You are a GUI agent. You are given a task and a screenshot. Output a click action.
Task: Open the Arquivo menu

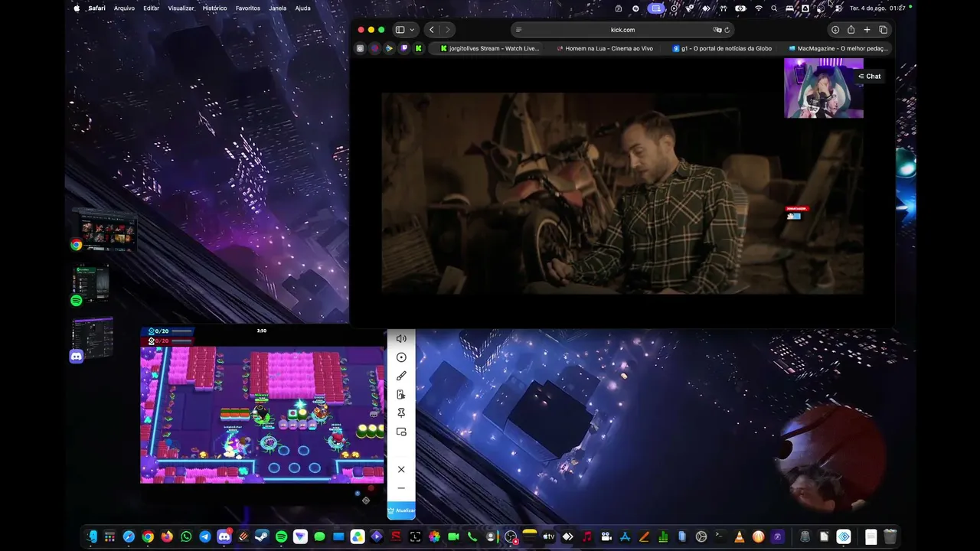pos(124,8)
